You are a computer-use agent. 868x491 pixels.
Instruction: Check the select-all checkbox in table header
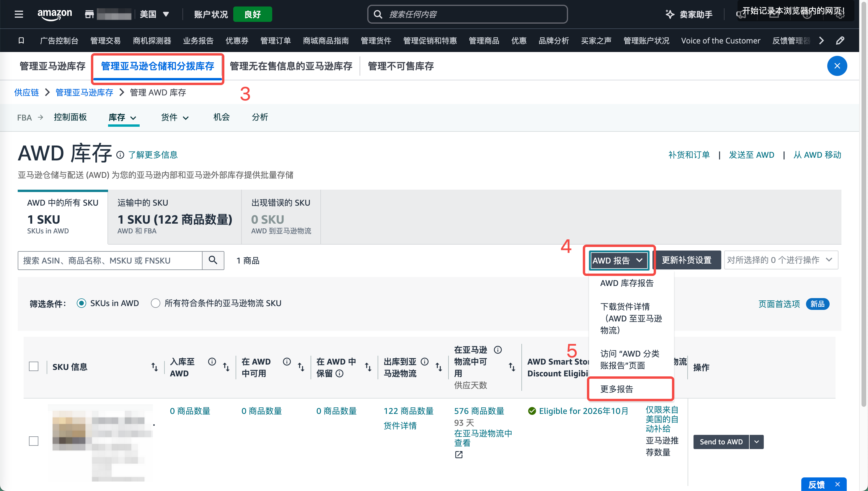(x=34, y=366)
